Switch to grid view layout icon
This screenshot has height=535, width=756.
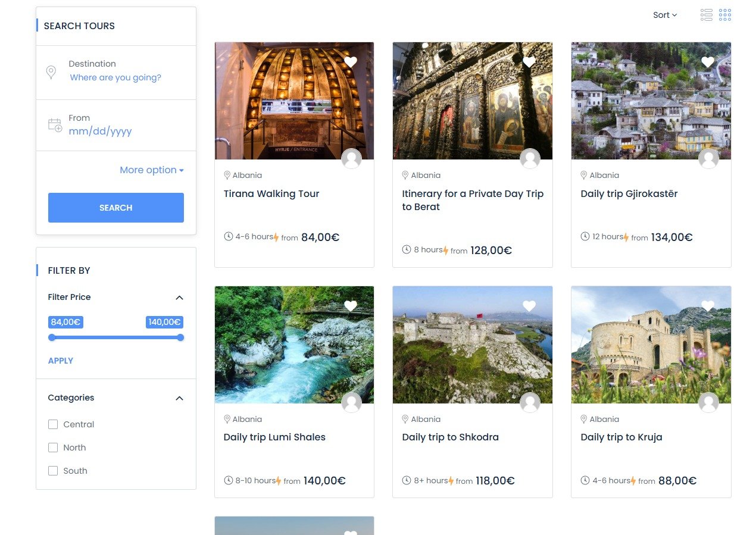coord(725,15)
